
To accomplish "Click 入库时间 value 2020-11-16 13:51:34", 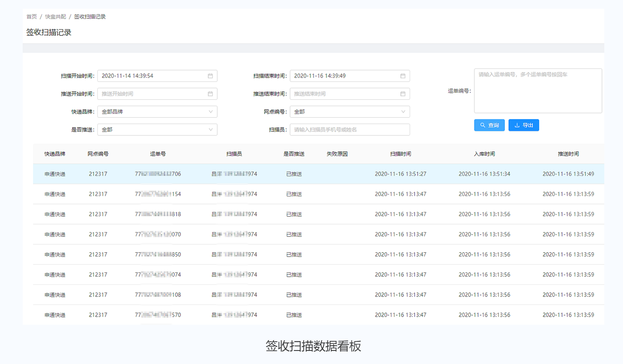I will tap(484, 174).
